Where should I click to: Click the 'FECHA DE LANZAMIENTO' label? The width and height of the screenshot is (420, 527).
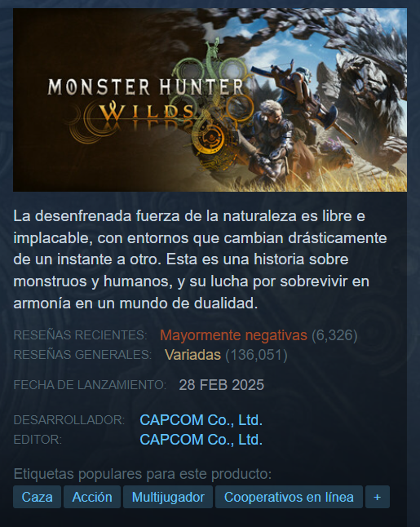90,385
